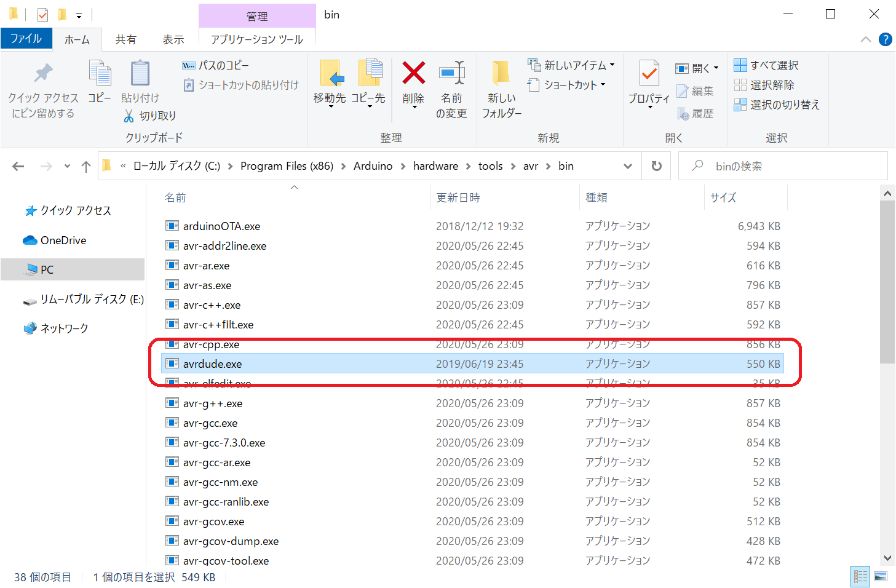Click Select all (すべて選択)

(766, 65)
